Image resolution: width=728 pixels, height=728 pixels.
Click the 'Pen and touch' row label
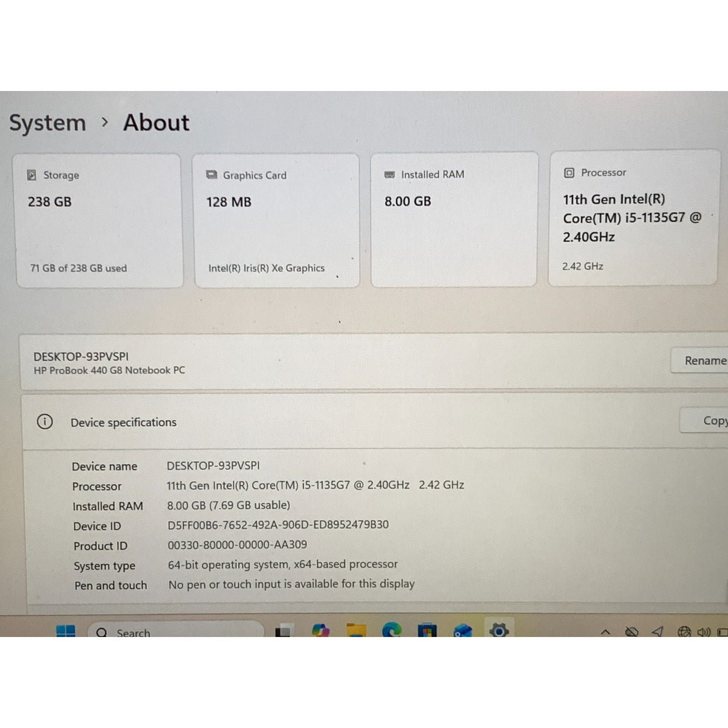[x=110, y=585]
